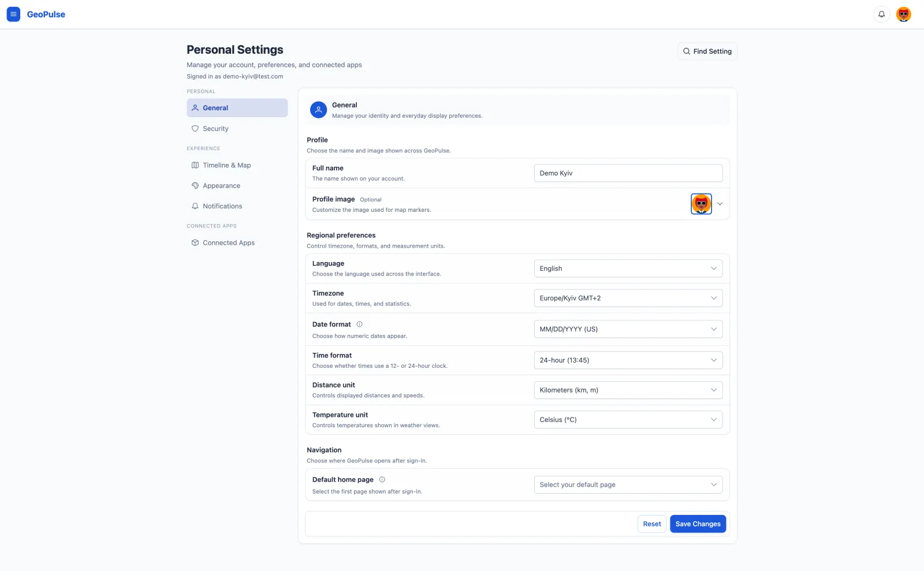Open Notifications settings in the sidebar
924x571 pixels.
pos(237,206)
